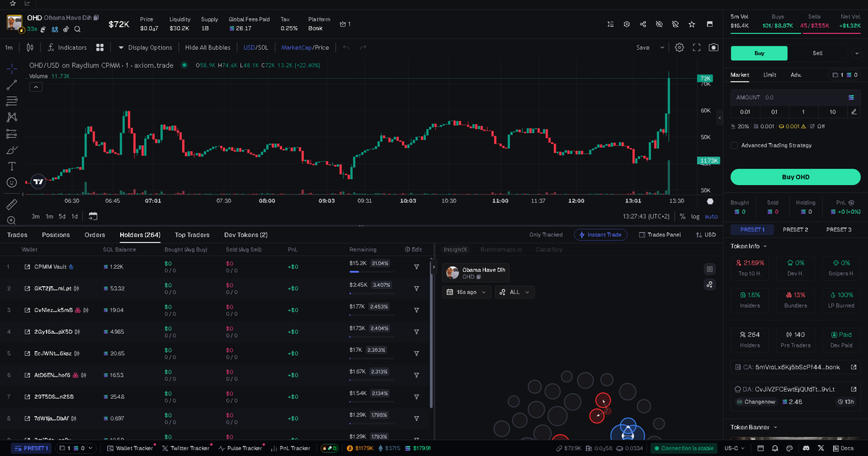Expand the Token Info section
This screenshot has width=868, height=456.
pyautogui.click(x=749, y=246)
